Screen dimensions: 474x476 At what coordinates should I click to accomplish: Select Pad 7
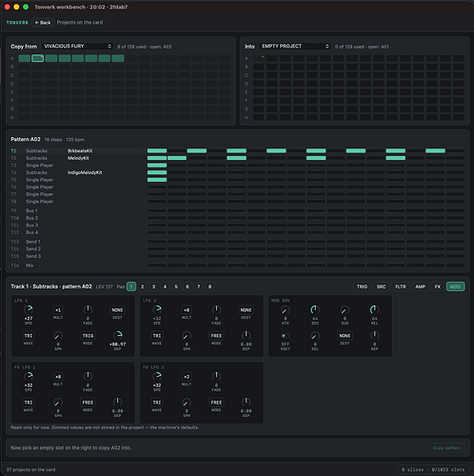tap(199, 287)
